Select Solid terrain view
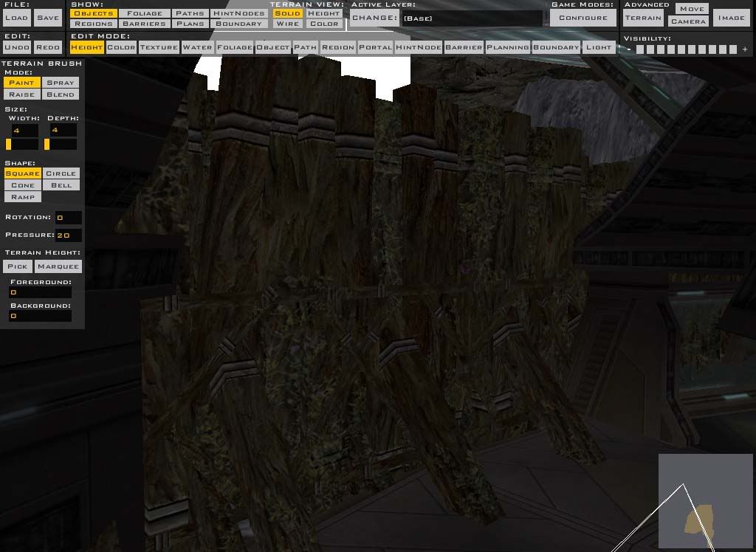The height and width of the screenshot is (552, 756). pos(287,13)
